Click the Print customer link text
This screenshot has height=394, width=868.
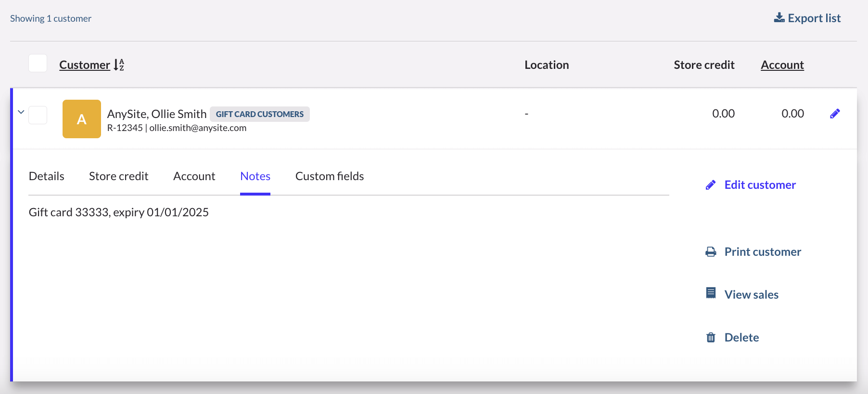pyautogui.click(x=763, y=252)
